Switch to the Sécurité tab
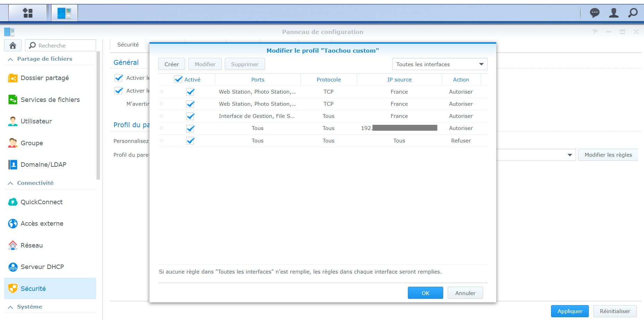Image resolution: width=644 pixels, height=320 pixels. pos(128,45)
